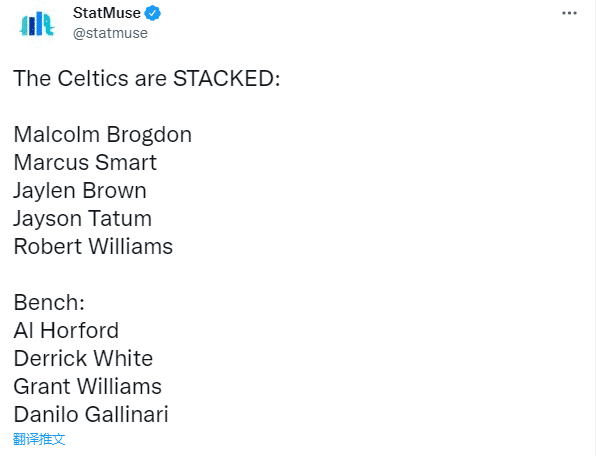Image resolution: width=597 pixels, height=456 pixels.
Task: Click the 'Bench:' heading text
Action: 49,303
